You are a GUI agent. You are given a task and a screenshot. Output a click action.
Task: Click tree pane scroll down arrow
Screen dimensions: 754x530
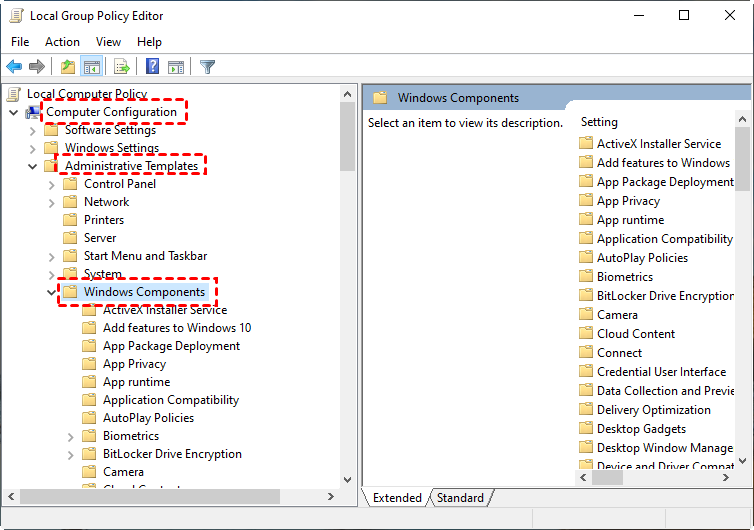(348, 480)
